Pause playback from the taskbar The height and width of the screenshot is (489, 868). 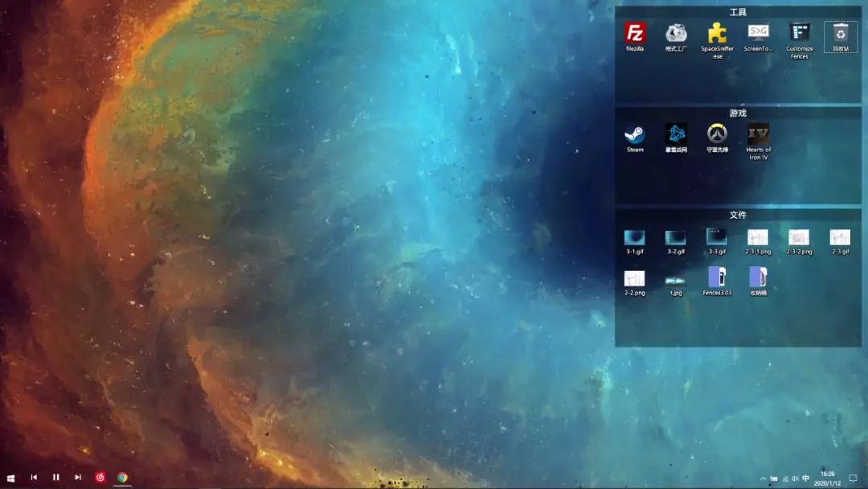click(x=56, y=477)
